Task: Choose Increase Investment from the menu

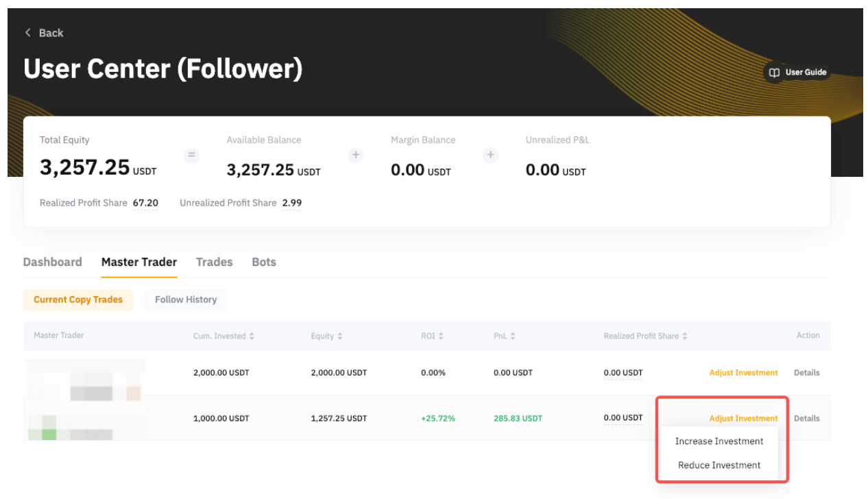Action: [719, 441]
